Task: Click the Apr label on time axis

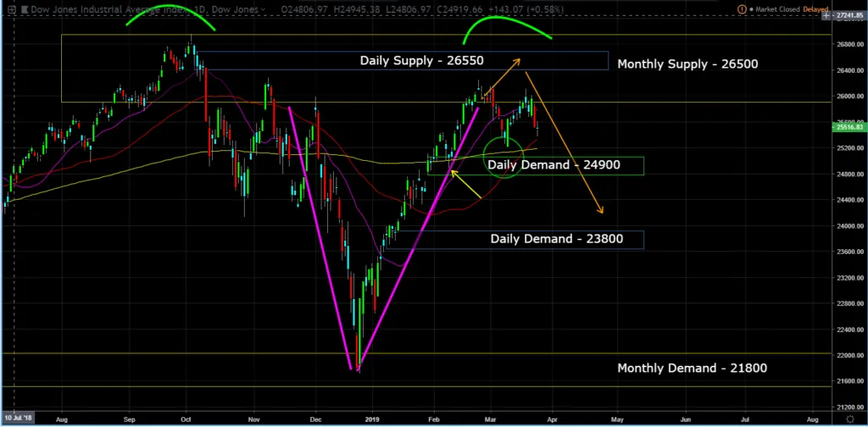Action: 553,419
